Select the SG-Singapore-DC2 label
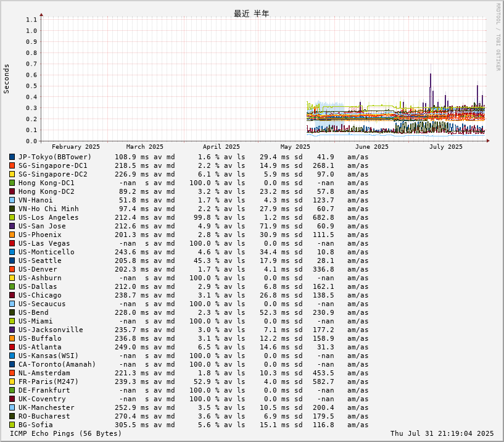The image size is (504, 442). point(52,174)
